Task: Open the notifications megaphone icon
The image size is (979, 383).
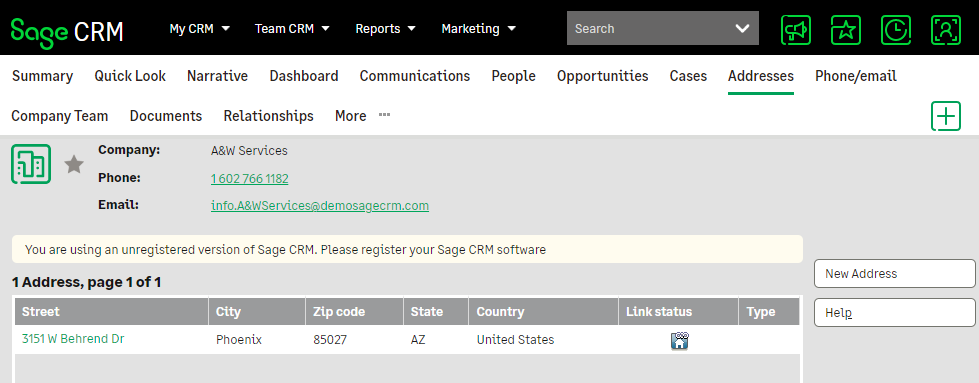Action: point(796,29)
